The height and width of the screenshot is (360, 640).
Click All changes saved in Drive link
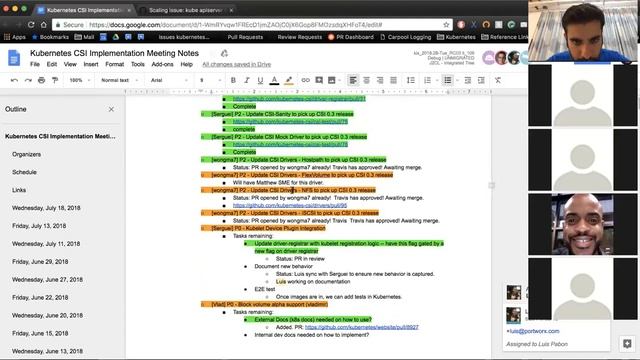pos(237,64)
